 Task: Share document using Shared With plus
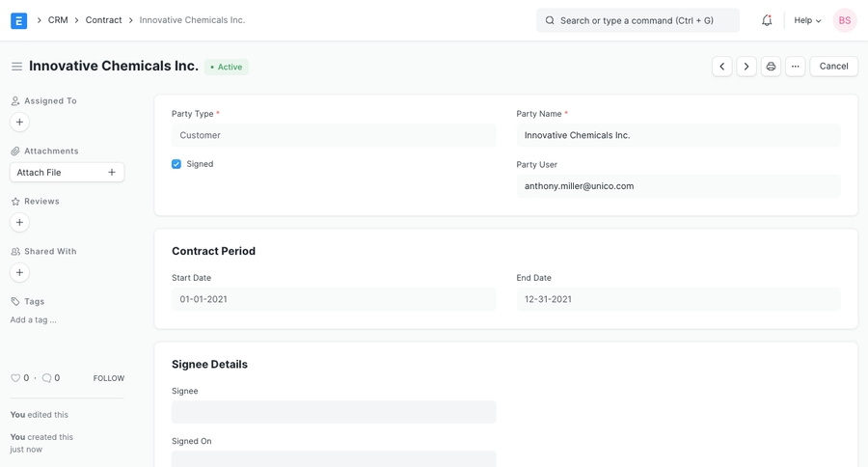(x=19, y=273)
